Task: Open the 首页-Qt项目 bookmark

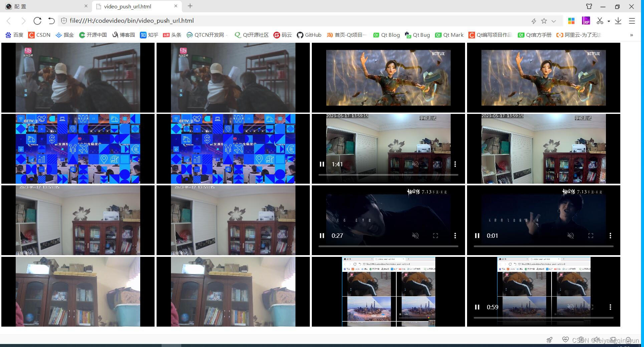Action: (x=347, y=35)
